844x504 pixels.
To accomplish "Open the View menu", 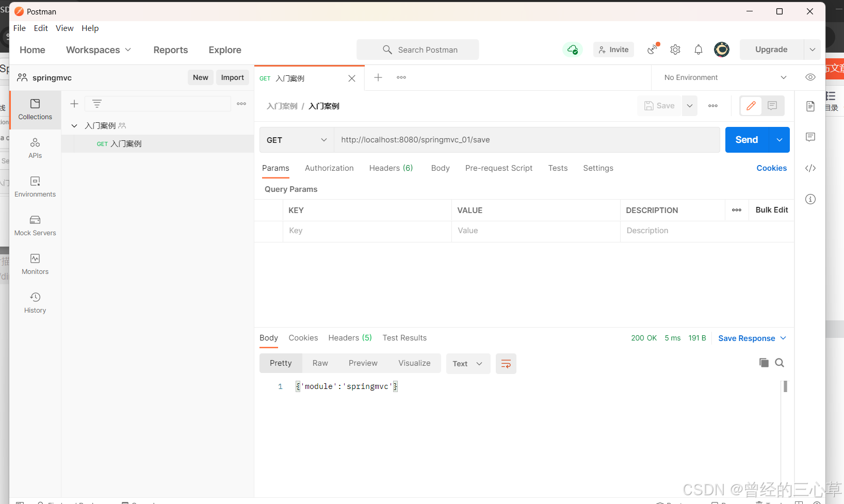I will pos(64,28).
